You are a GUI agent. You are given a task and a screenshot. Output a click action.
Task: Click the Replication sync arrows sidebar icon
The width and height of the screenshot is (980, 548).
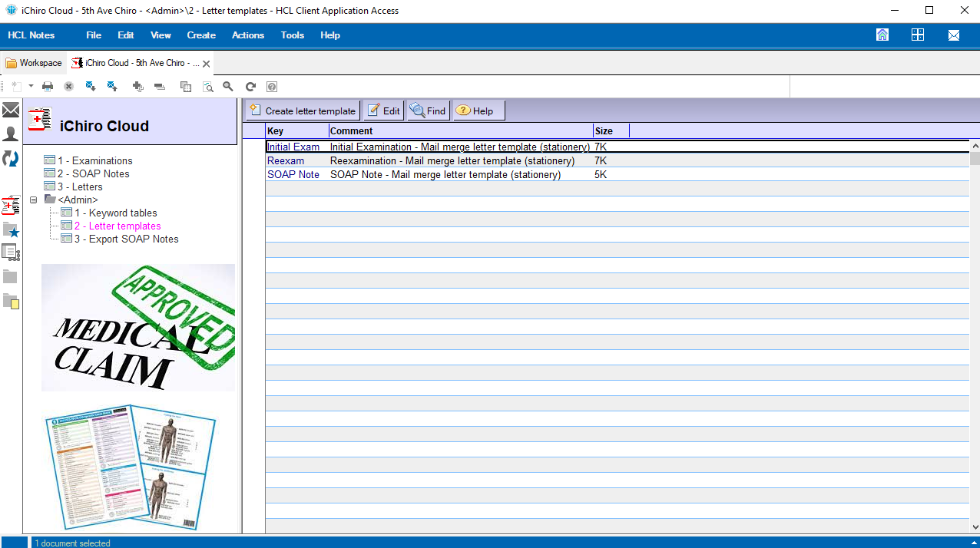coord(11,159)
